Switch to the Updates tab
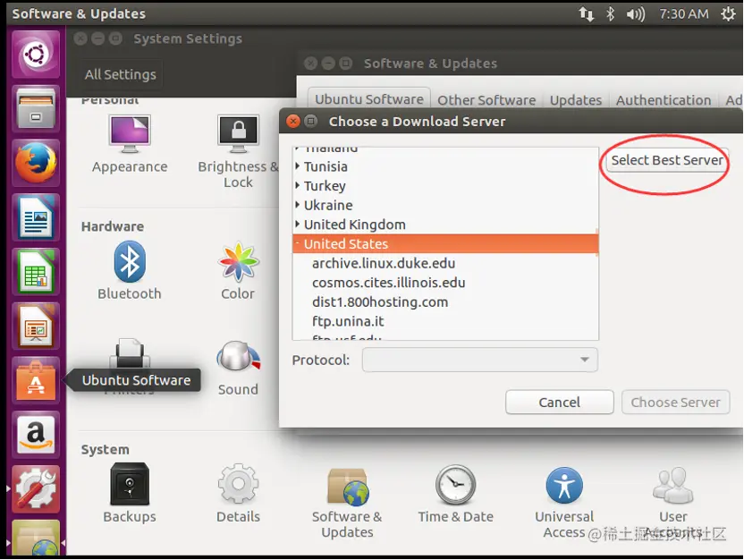This screenshot has height=560, width=744. [576, 100]
